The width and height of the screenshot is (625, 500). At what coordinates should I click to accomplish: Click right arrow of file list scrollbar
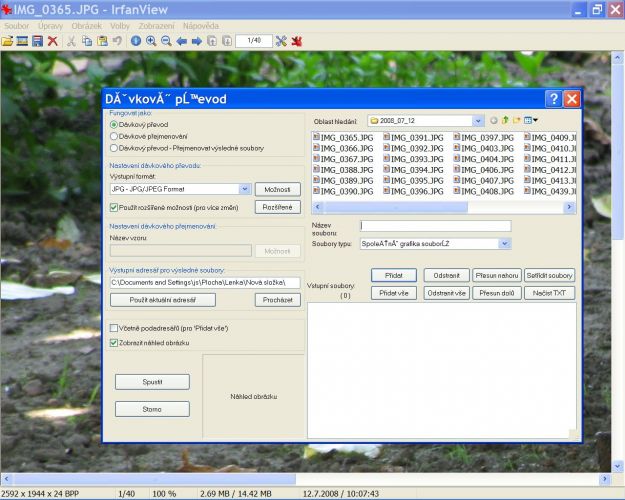569,207
